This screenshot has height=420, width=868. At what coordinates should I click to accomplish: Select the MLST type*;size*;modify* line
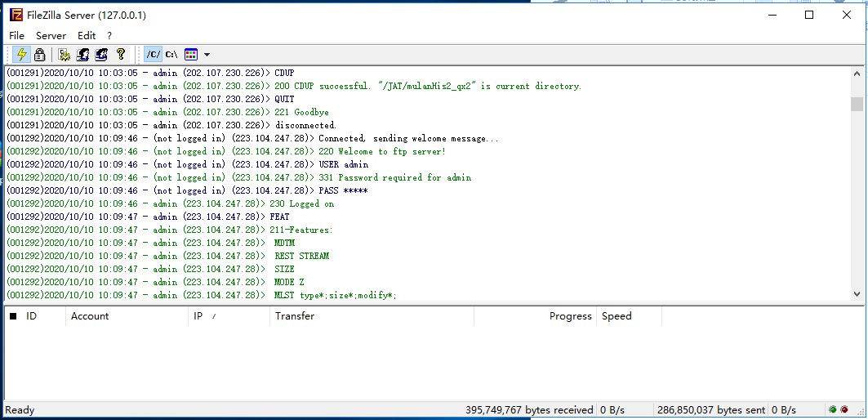(202, 295)
